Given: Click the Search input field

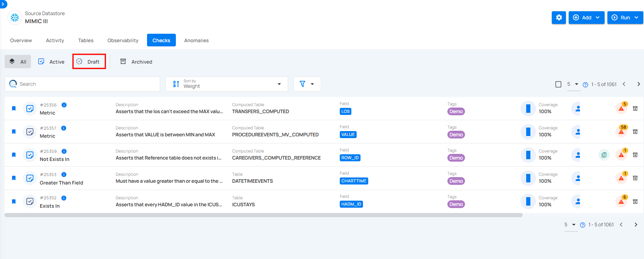Looking at the screenshot, I should click(82, 84).
